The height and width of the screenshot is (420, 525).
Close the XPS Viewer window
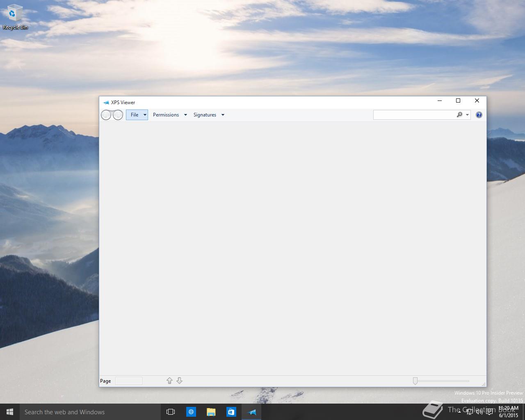pyautogui.click(x=477, y=101)
